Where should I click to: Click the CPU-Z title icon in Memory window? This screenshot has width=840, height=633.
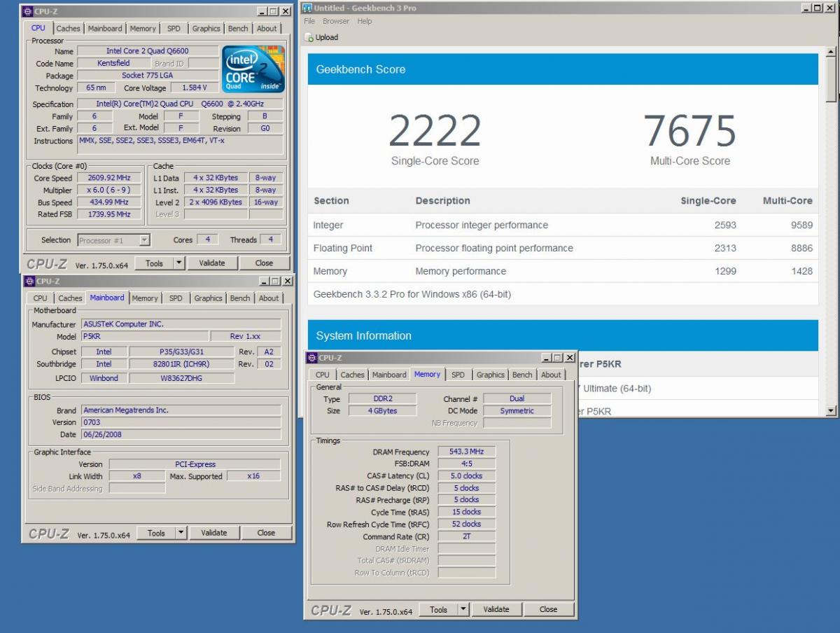(x=312, y=357)
